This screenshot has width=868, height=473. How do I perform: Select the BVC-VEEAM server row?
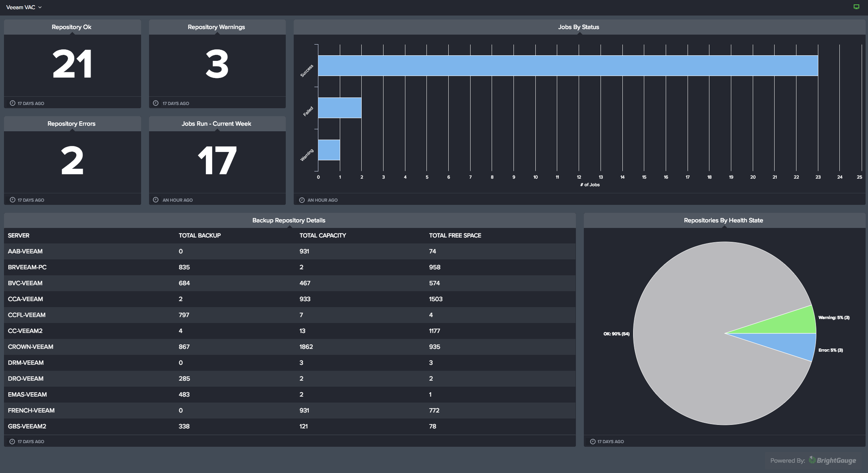click(290, 283)
